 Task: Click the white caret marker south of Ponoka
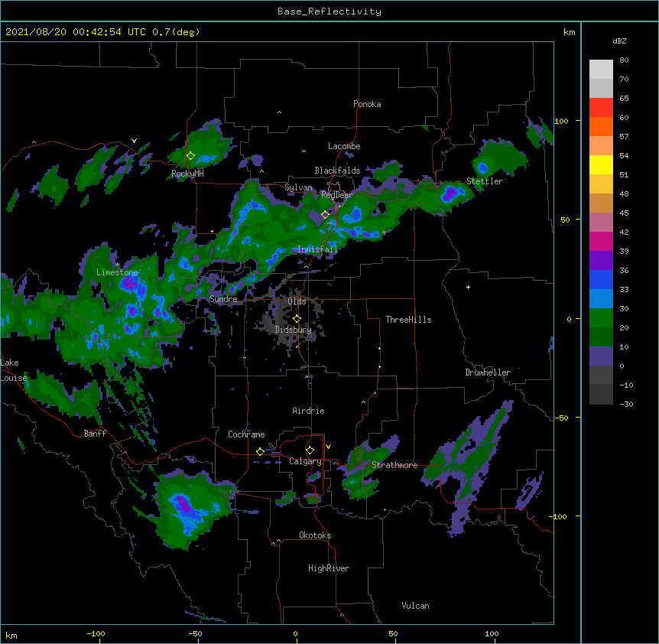pos(279,112)
